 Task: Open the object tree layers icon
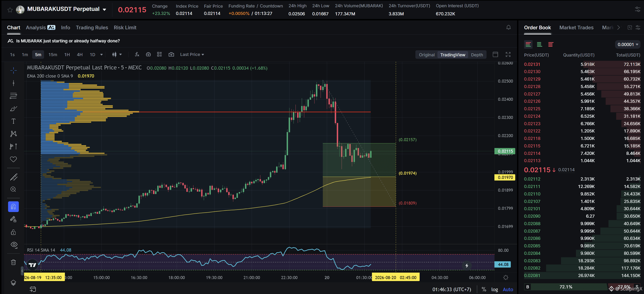coord(14,282)
